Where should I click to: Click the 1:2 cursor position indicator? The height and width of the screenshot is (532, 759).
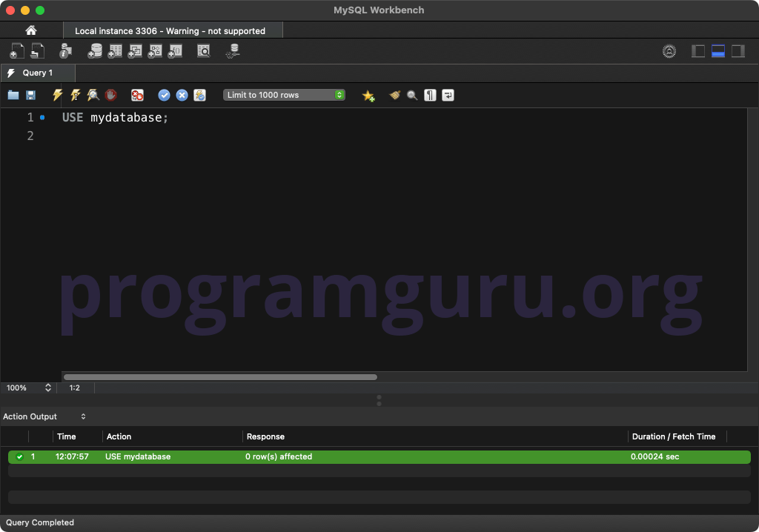[x=75, y=388]
